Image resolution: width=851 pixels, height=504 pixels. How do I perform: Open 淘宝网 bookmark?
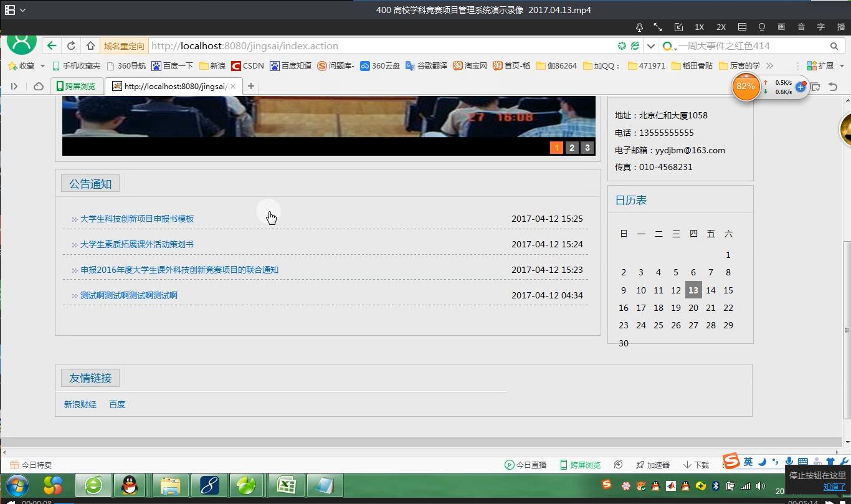[470, 65]
